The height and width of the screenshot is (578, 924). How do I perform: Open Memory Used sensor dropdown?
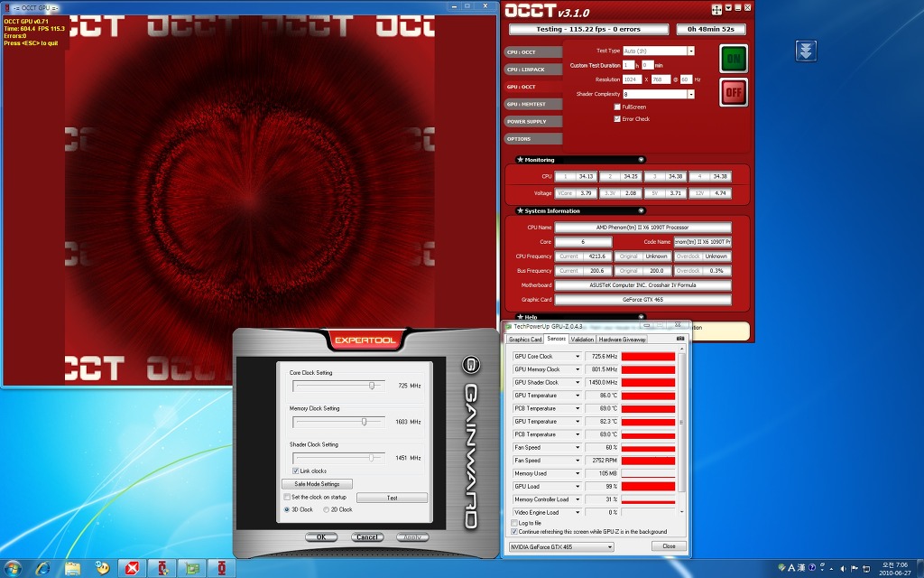click(577, 473)
